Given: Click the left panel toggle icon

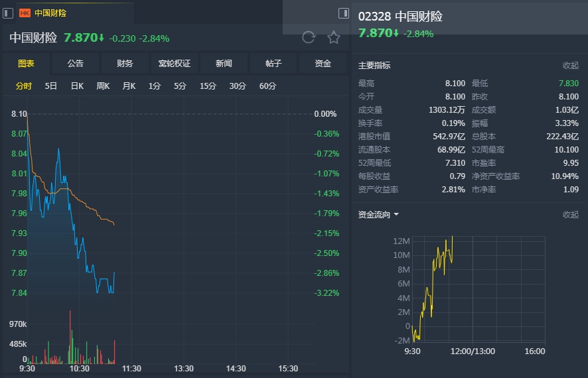Looking at the screenshot, I should click(8, 13).
